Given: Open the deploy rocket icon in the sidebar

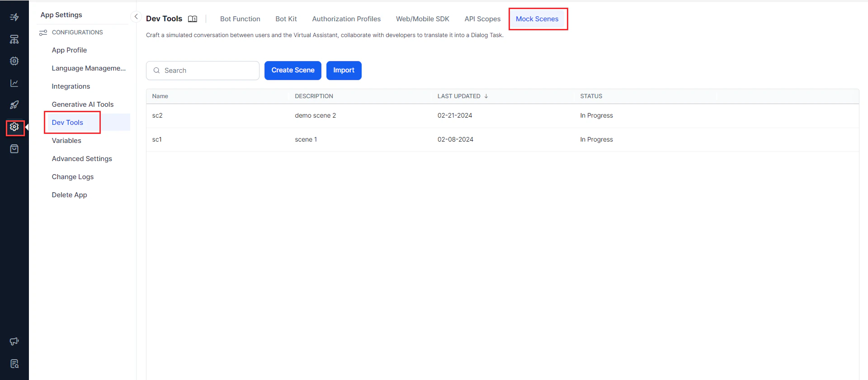Looking at the screenshot, I should click(x=14, y=105).
